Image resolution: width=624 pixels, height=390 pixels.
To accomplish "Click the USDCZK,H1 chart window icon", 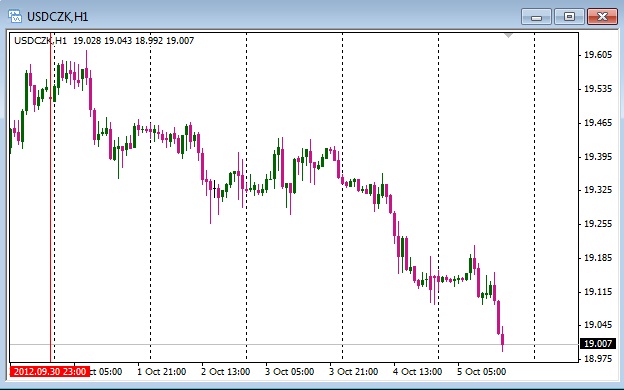I will (x=15, y=16).
